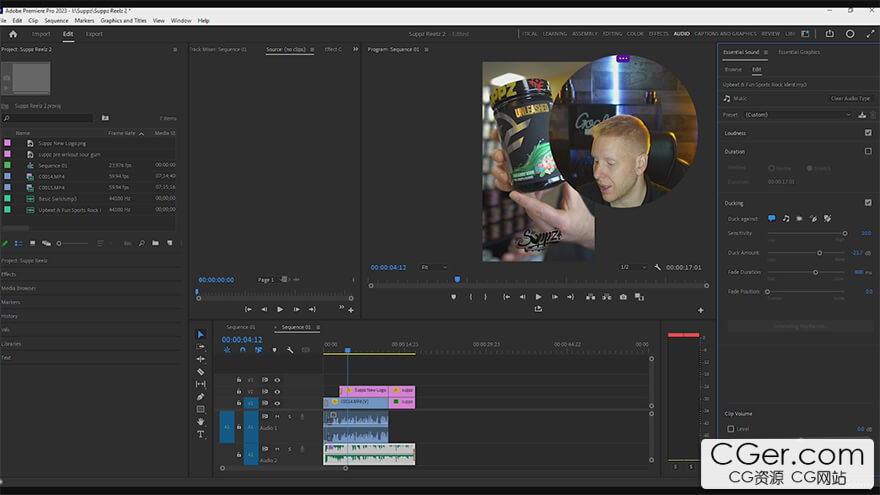Select the Type tool

tap(200, 434)
